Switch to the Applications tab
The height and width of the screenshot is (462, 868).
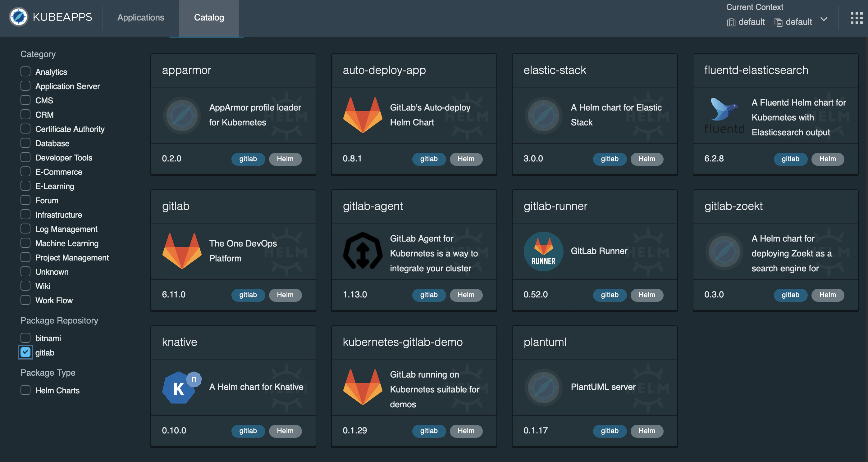point(140,17)
